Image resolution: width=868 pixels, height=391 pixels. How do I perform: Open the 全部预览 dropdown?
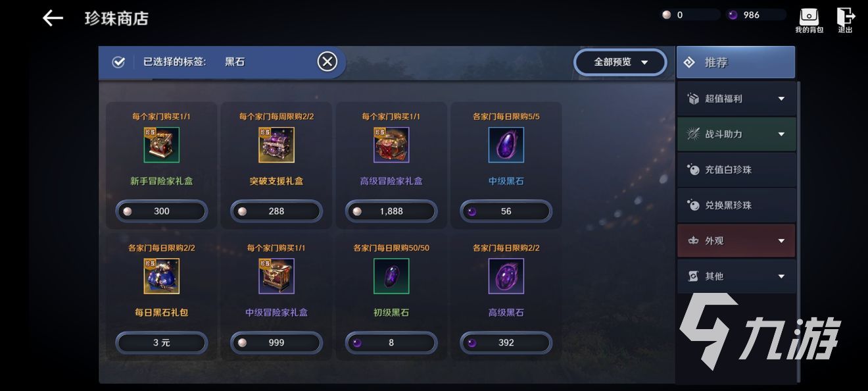pos(620,63)
